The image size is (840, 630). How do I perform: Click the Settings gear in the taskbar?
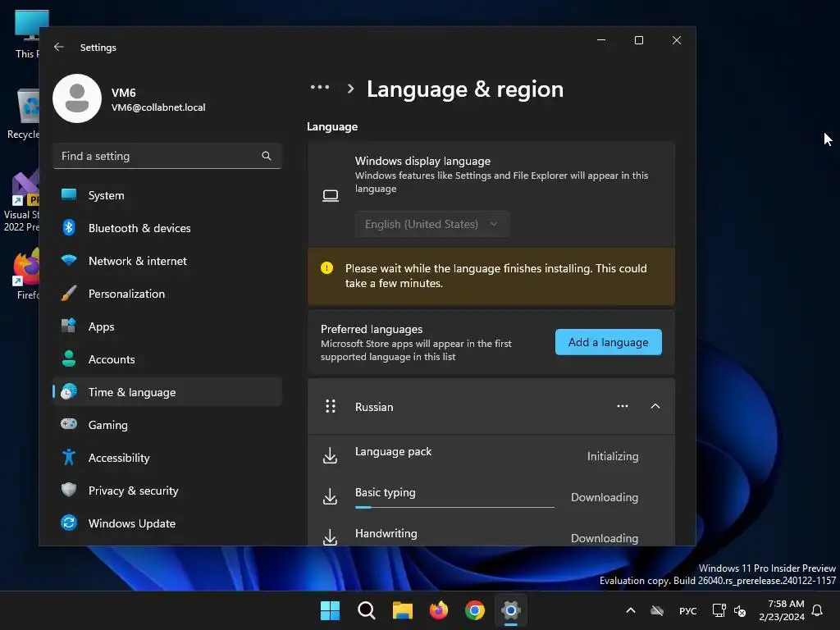click(x=511, y=610)
